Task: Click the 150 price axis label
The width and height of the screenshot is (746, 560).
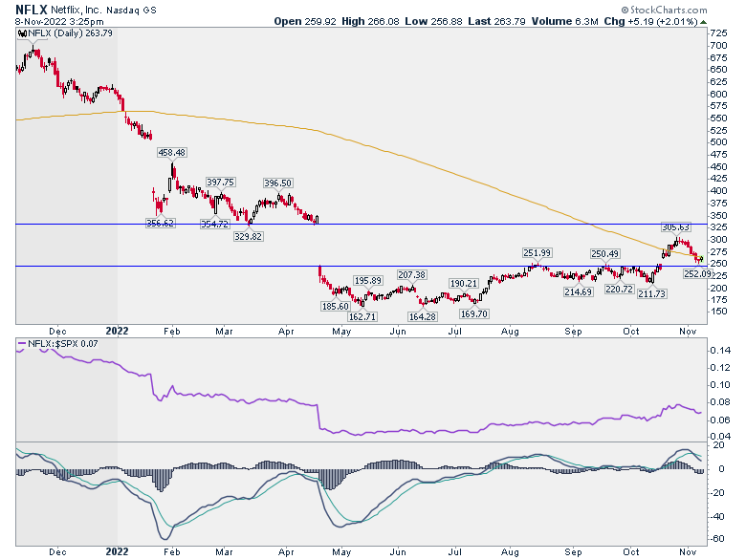Action: pos(718,312)
